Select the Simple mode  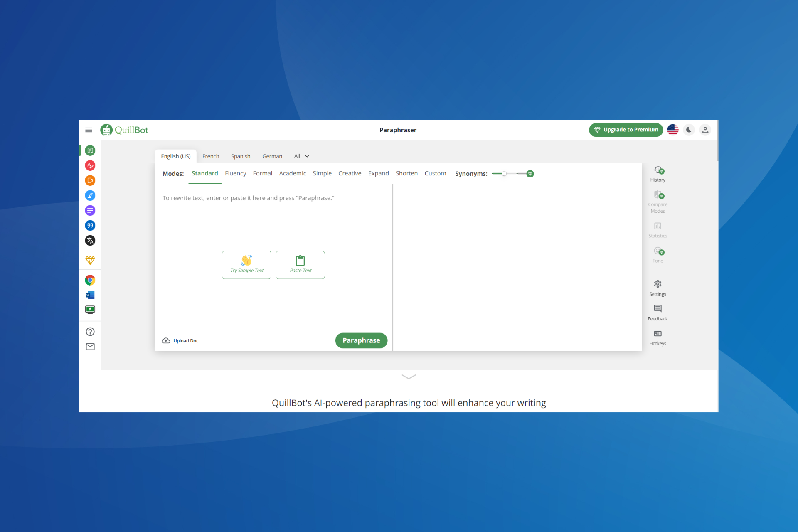click(322, 173)
